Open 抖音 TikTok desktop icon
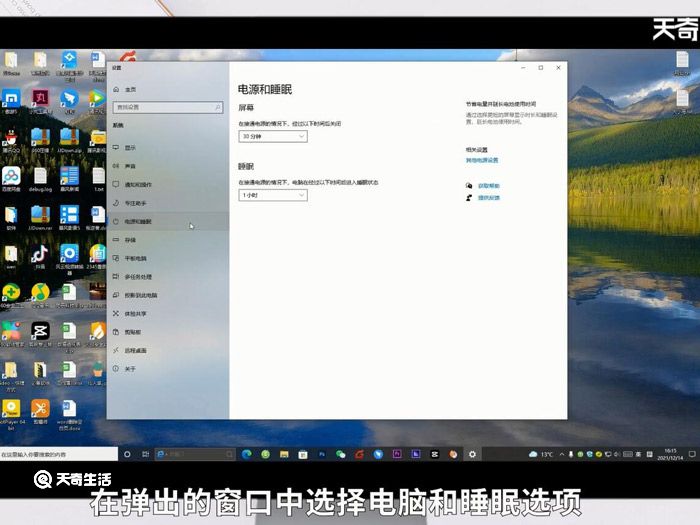700x525 pixels. 40,257
